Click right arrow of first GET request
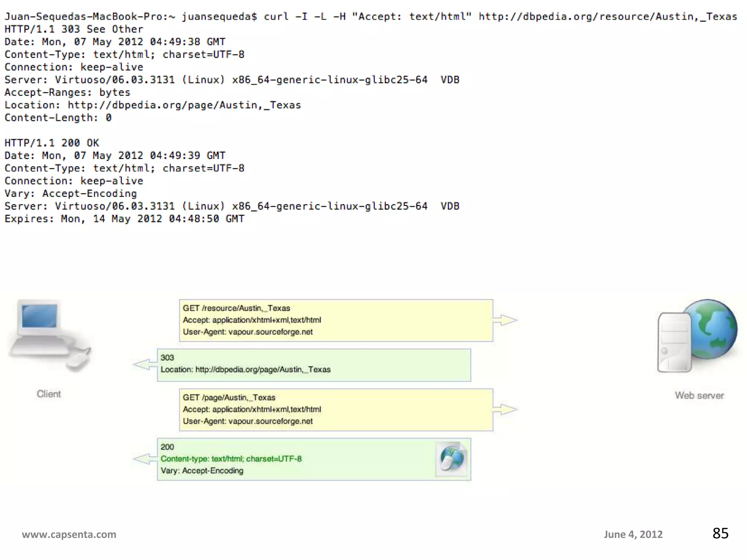 pos(505,320)
